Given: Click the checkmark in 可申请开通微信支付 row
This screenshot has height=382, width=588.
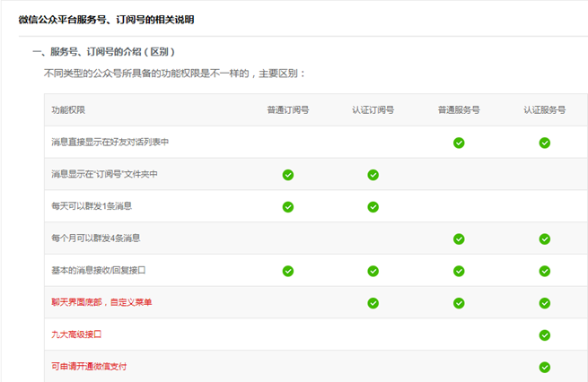Looking at the screenshot, I should click(x=545, y=368).
